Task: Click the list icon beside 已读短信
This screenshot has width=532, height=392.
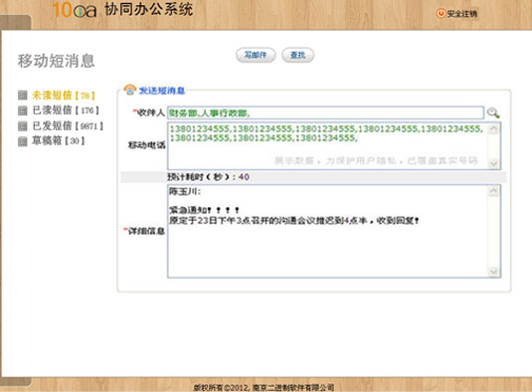Action: coord(23,110)
